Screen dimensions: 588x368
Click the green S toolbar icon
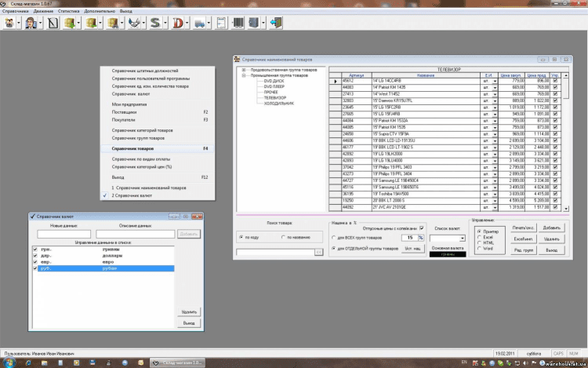pyautogui.click(x=156, y=23)
